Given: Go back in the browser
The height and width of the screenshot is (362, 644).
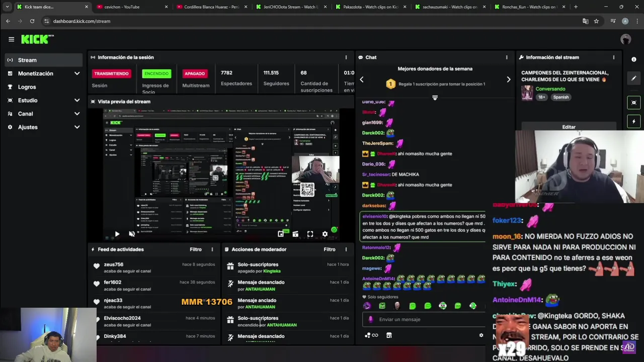Looking at the screenshot, I should point(8,21).
